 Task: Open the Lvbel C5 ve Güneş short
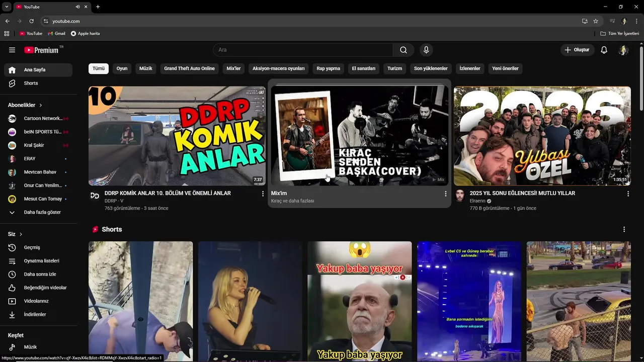(469, 301)
